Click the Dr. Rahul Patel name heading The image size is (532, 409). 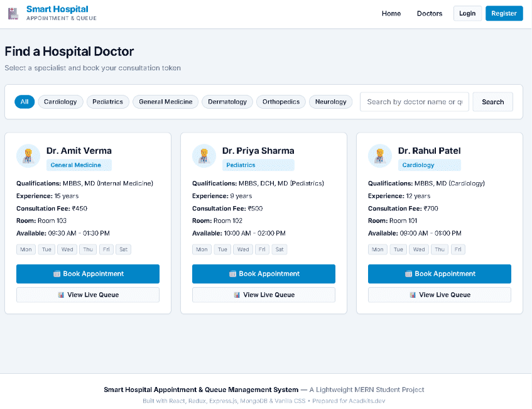[x=429, y=151]
